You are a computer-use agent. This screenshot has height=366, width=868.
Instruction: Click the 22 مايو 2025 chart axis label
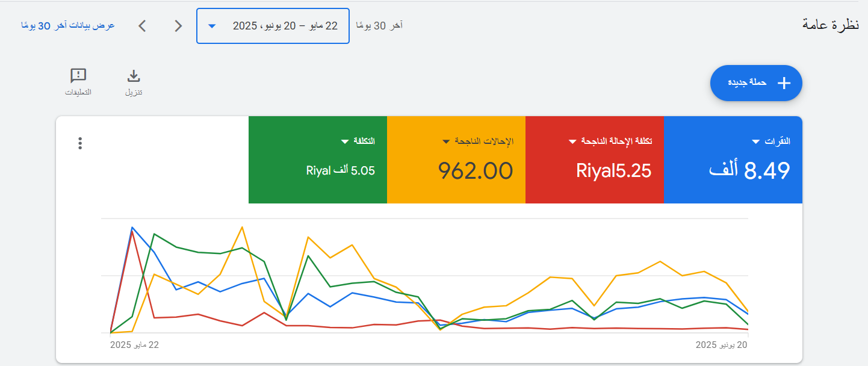(x=134, y=345)
